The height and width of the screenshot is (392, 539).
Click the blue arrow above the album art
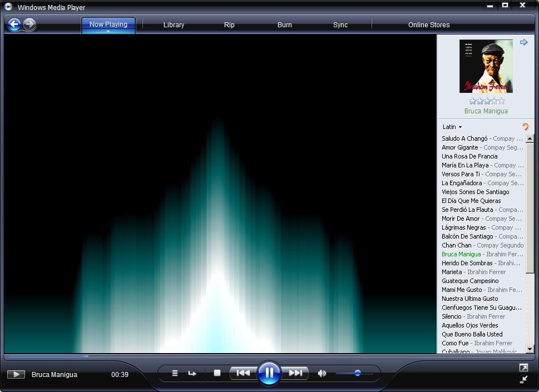523,42
